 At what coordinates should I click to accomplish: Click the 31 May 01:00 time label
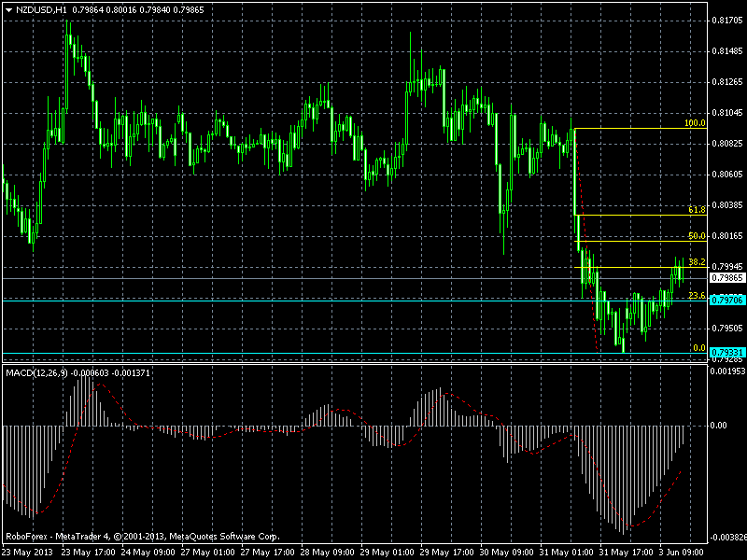click(x=567, y=553)
